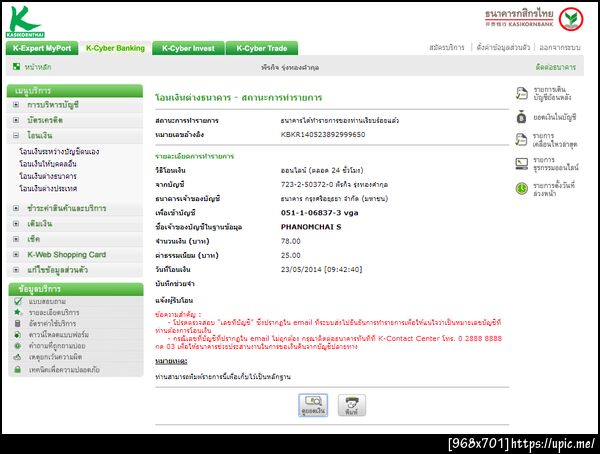Open โอนเงินต่างประเทศ submenu item
Screen dimensions: 600x454
point(48,188)
